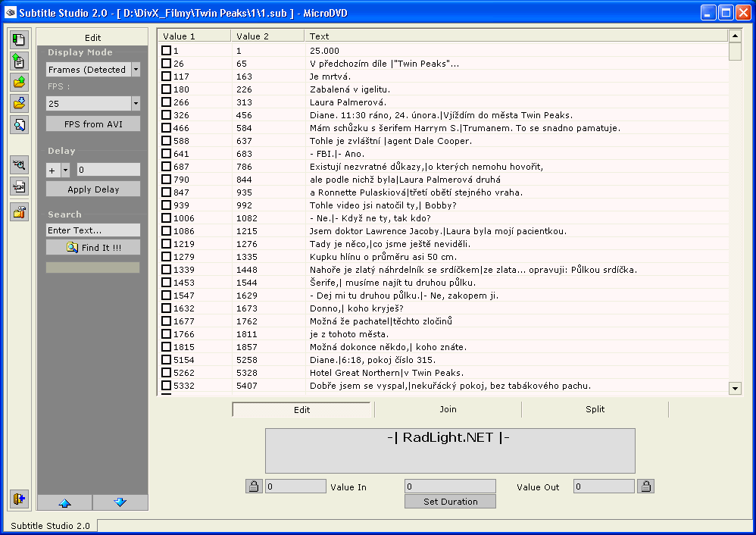Click the blue down arrow in the sidebar
Image resolution: width=756 pixels, height=535 pixels.
(120, 502)
